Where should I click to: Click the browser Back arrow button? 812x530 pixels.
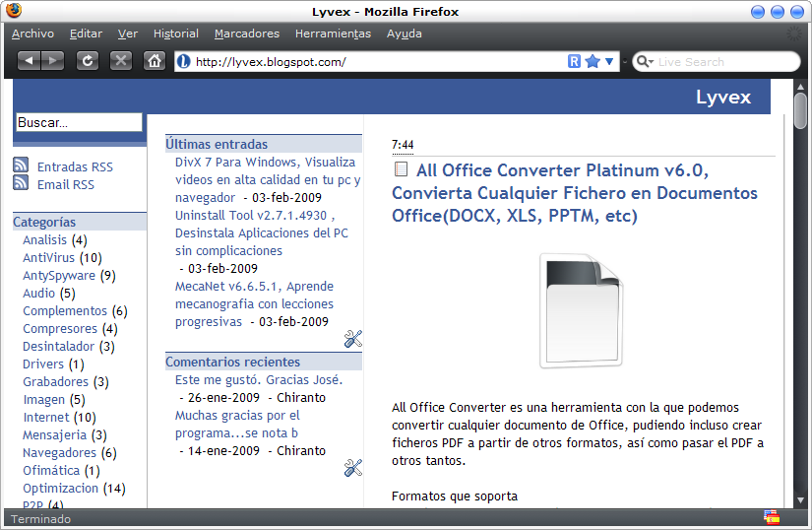(30, 61)
